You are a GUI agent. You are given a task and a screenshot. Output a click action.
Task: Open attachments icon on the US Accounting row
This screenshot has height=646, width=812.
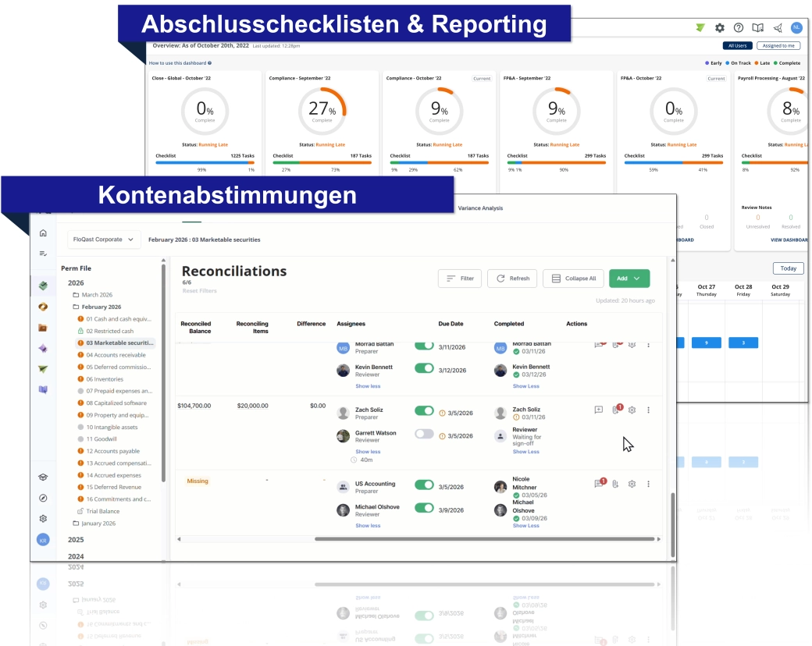tap(615, 484)
